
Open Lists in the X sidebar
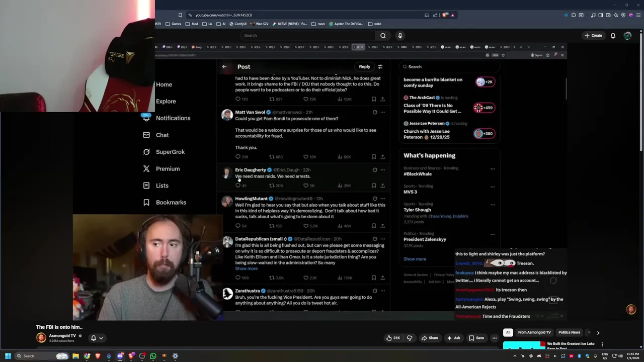(x=156, y=186)
